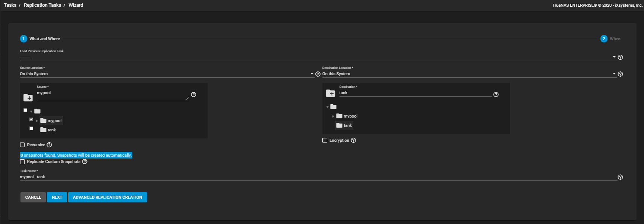Click the Task Name input field
The image size is (644, 224).
316,177
